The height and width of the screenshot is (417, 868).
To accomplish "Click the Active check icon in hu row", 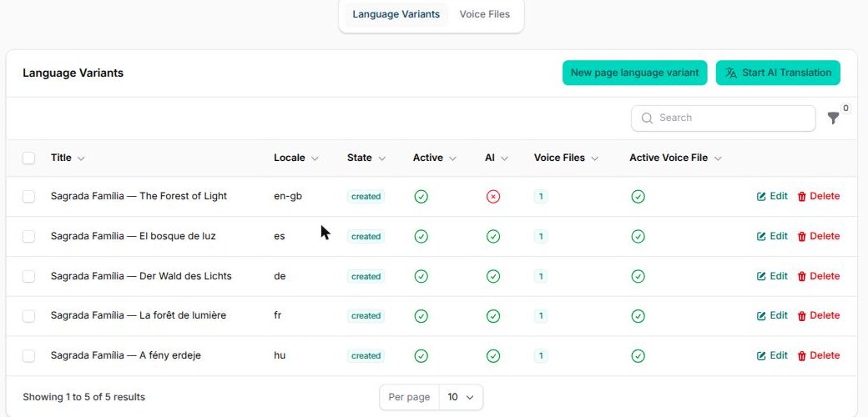I will pos(421,355).
